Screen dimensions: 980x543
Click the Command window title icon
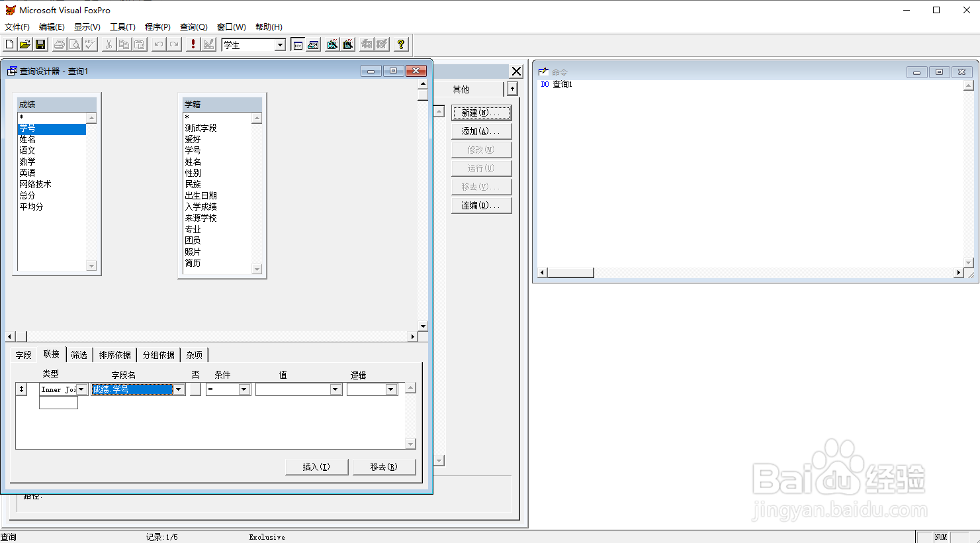coord(543,72)
